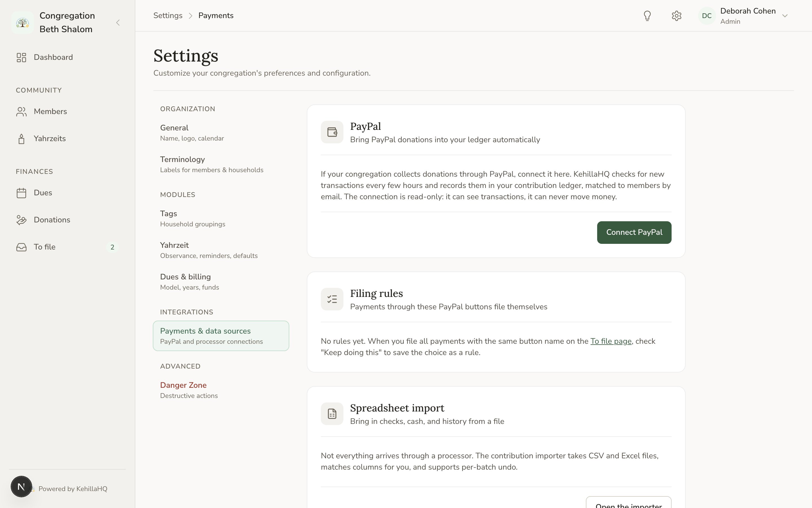Click the Congregation Beth Shalom tree logo
This screenshot has width=812, height=508.
coord(23,23)
